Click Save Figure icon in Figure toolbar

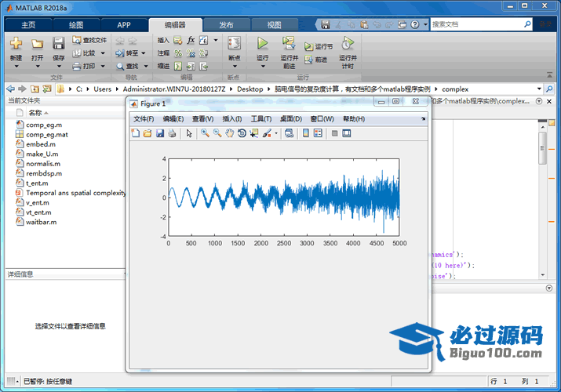click(x=159, y=133)
